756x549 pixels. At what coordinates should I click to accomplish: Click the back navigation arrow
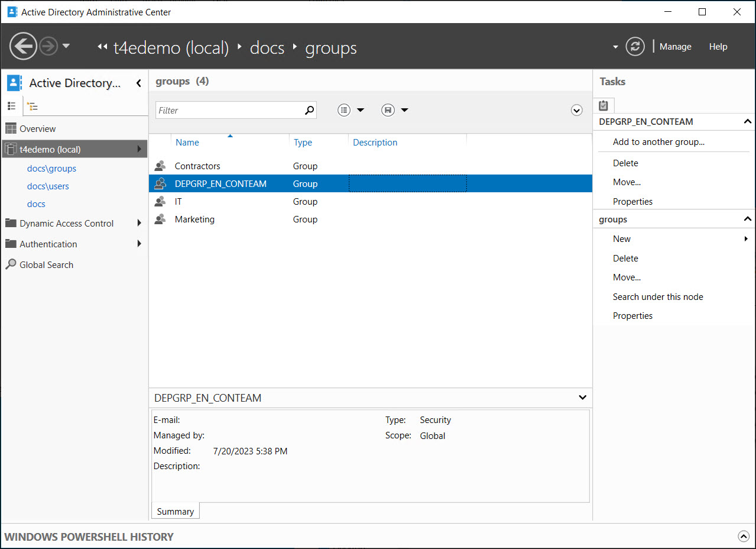click(x=24, y=46)
